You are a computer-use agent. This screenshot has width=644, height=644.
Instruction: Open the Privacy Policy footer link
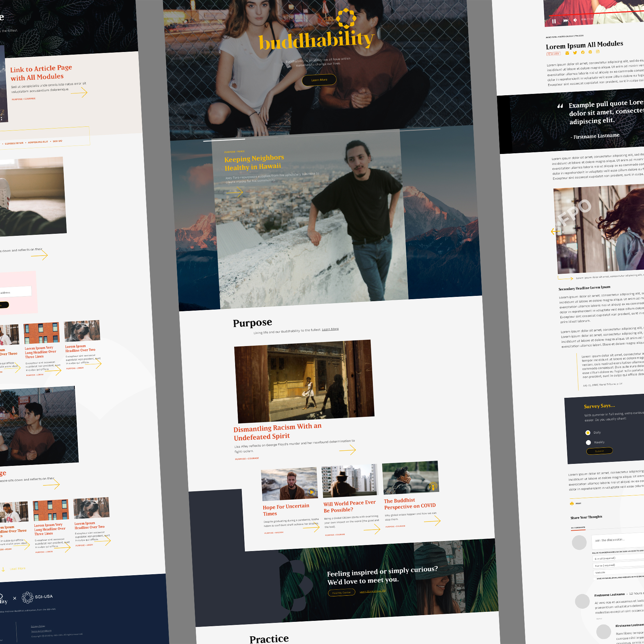[x=38, y=626]
